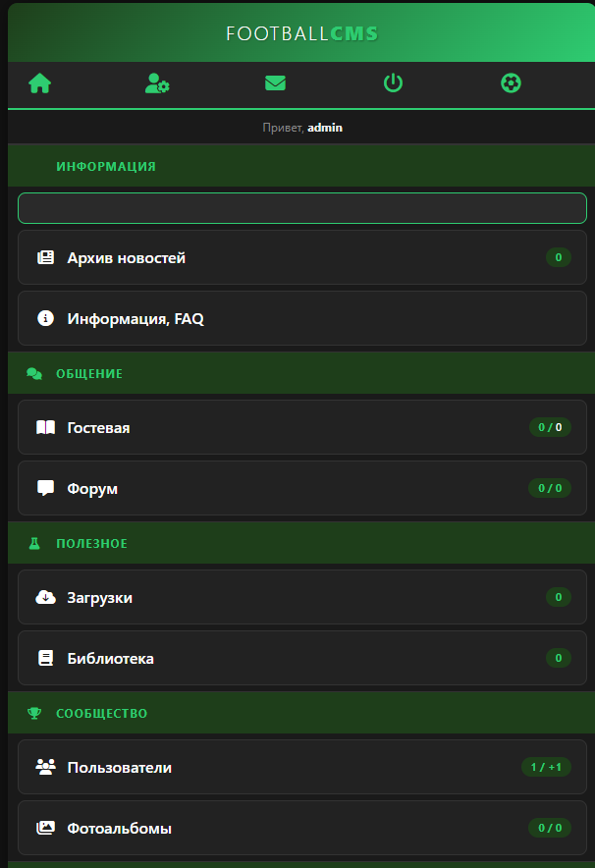Click the users icon beside Пользователи

click(45, 767)
